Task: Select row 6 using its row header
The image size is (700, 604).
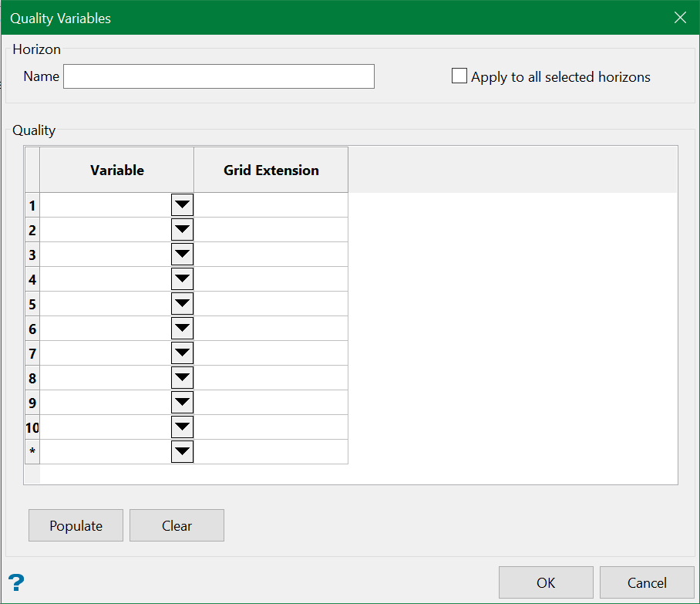Action: coord(32,329)
